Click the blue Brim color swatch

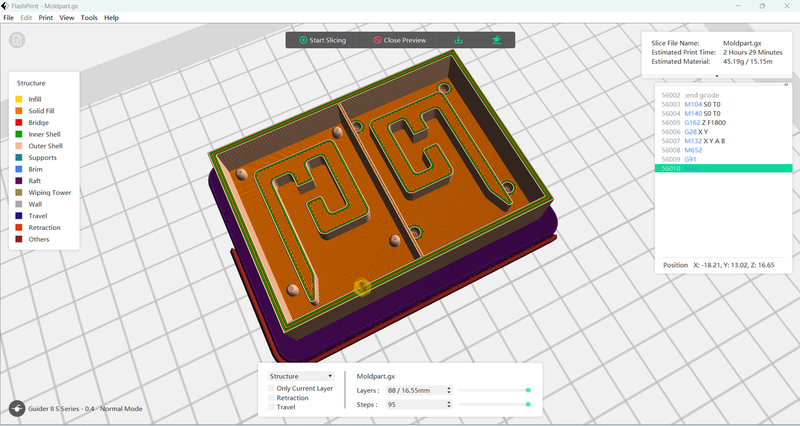click(x=19, y=169)
